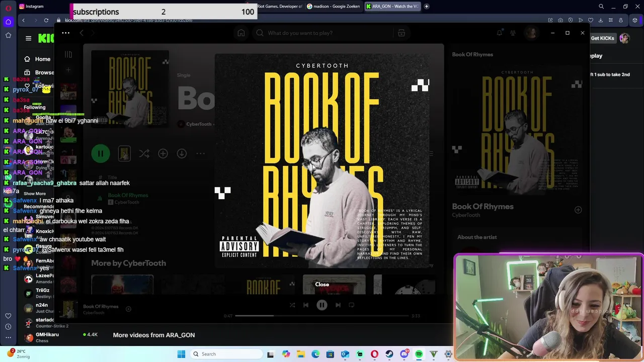644x362 pixels.
Task: Add current track to Liked from player bar
Action: click(128, 309)
